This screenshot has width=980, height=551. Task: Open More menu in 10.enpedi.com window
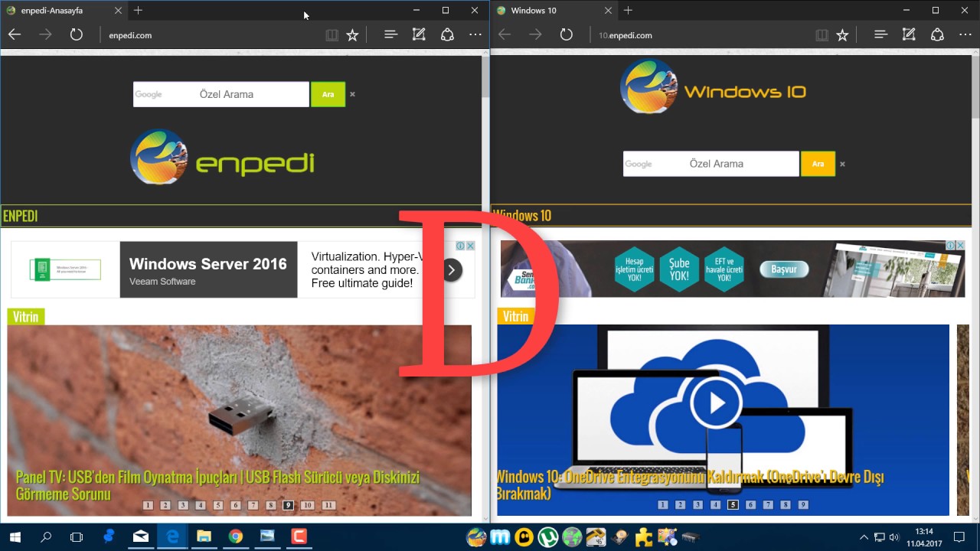pos(965,34)
